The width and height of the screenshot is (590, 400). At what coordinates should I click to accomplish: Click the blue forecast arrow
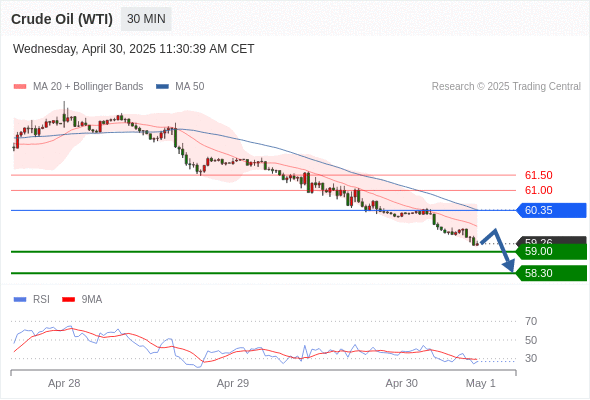[x=499, y=249]
